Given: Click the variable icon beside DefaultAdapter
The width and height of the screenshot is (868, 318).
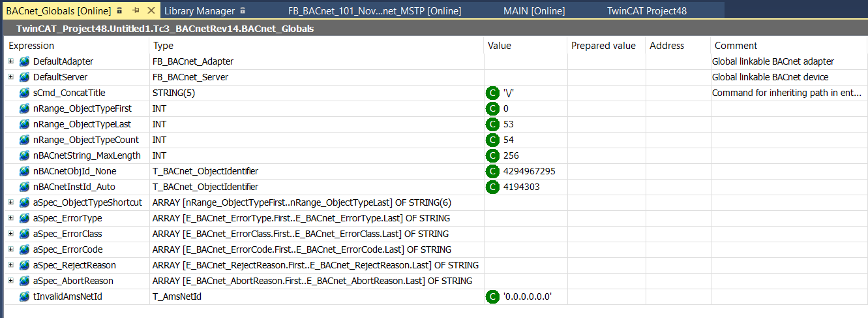Looking at the screenshot, I should 25,61.
